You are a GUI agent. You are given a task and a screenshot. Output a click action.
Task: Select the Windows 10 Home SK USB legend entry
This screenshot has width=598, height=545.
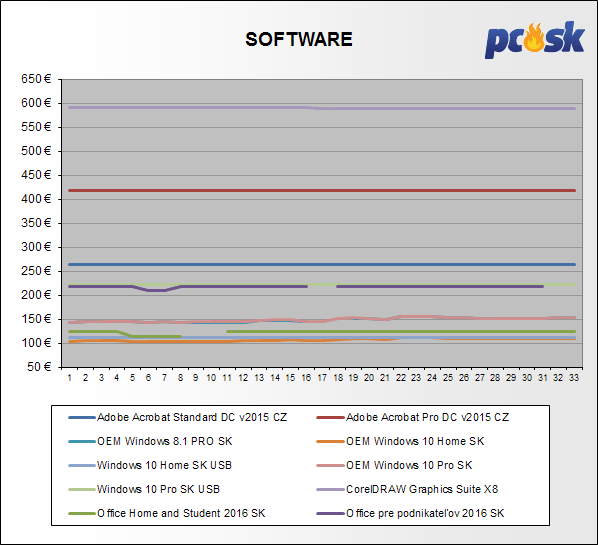tap(150, 465)
